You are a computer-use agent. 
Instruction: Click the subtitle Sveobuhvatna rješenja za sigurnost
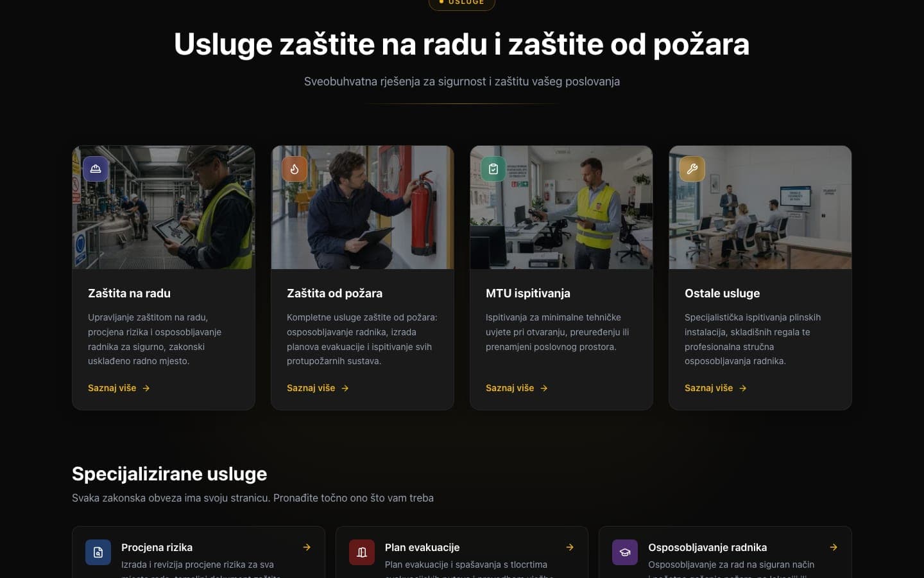click(x=462, y=82)
